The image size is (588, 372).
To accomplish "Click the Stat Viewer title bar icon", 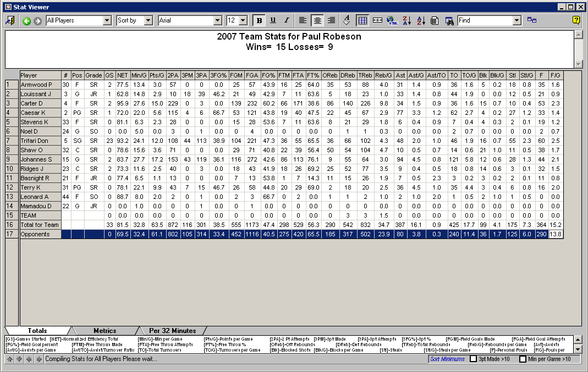I will click(8, 7).
